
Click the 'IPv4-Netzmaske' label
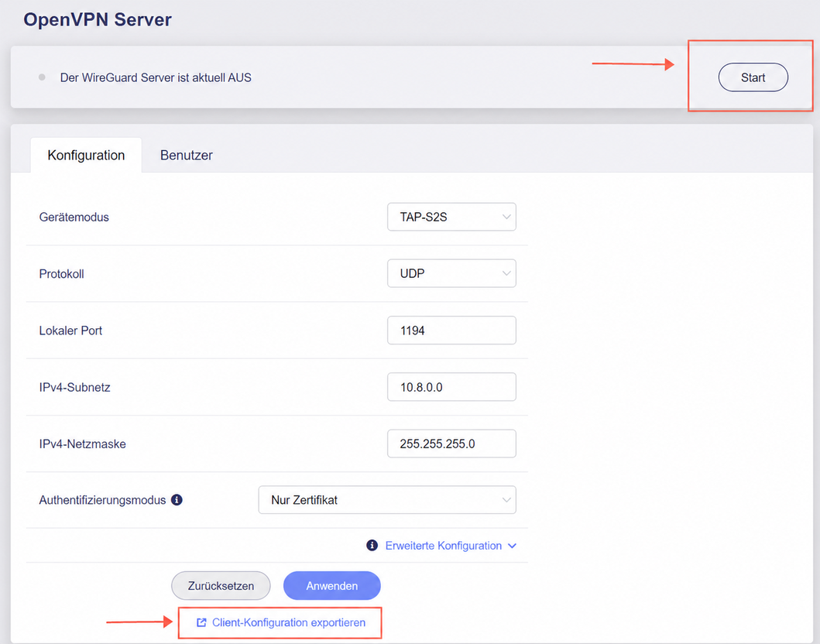tap(83, 444)
